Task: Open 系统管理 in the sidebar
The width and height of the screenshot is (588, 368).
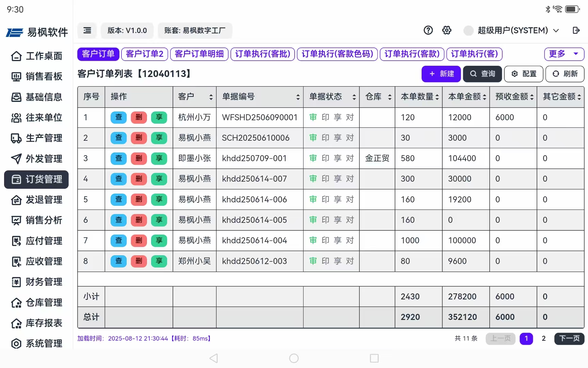Action: pyautogui.click(x=36, y=343)
